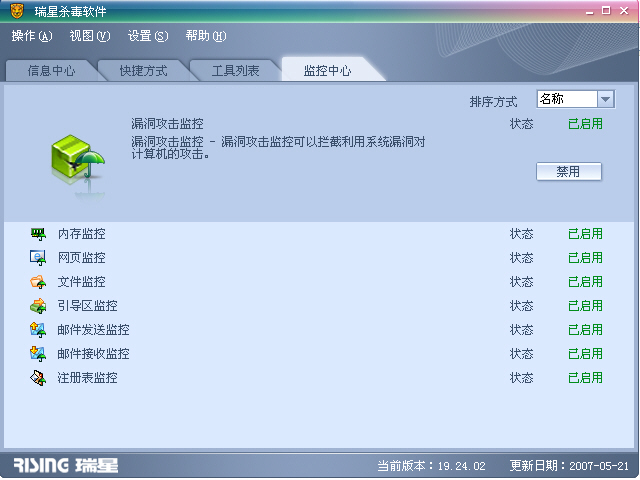Open the 视图(V) menu
Viewport: 640px width, 480px height.
90,36
